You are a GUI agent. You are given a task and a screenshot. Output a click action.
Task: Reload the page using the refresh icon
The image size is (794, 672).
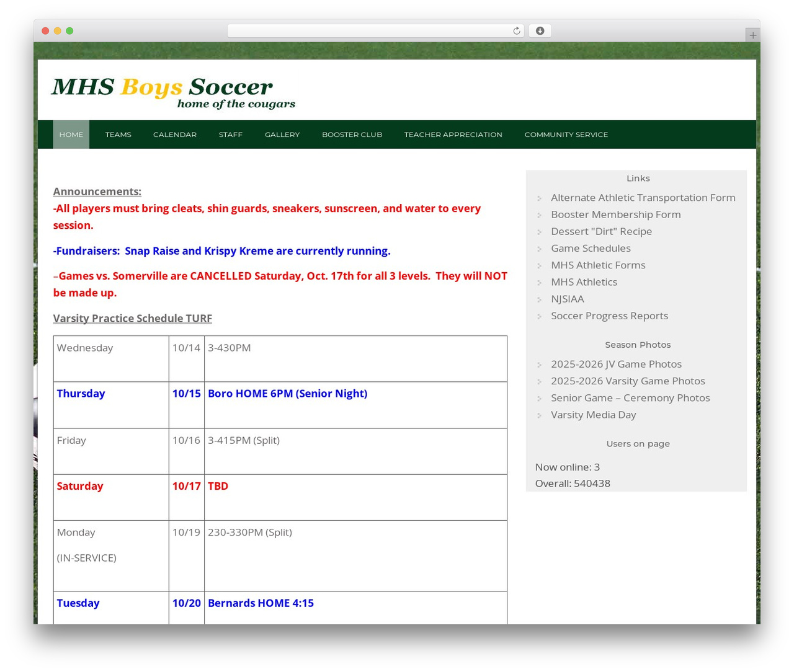pos(516,31)
